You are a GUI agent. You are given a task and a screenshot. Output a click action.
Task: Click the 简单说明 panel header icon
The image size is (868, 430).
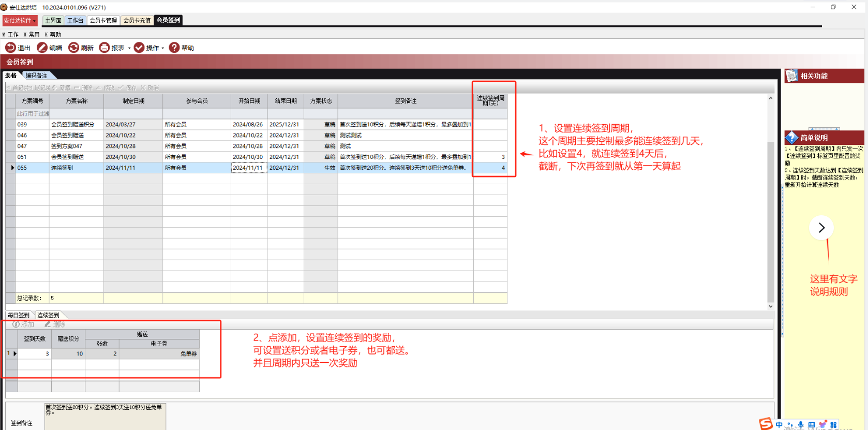click(791, 138)
